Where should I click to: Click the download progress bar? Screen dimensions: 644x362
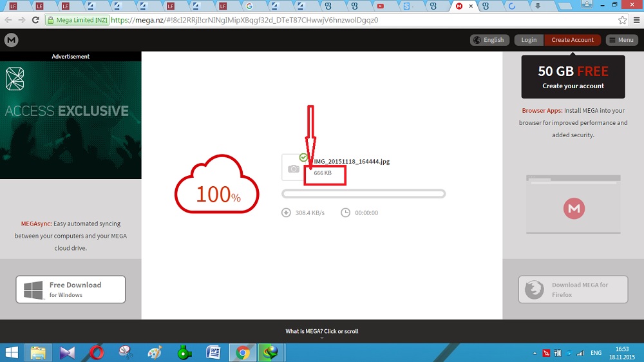[363, 194]
